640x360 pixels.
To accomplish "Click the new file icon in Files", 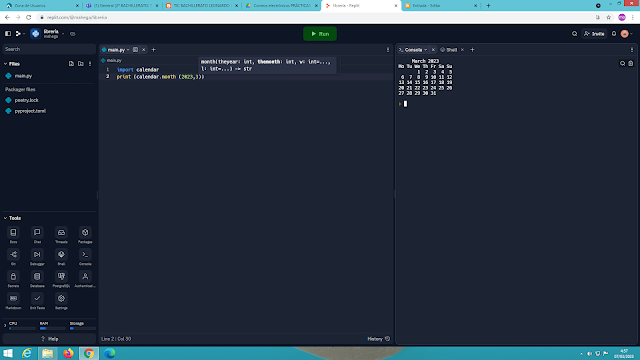I will coord(71,64).
